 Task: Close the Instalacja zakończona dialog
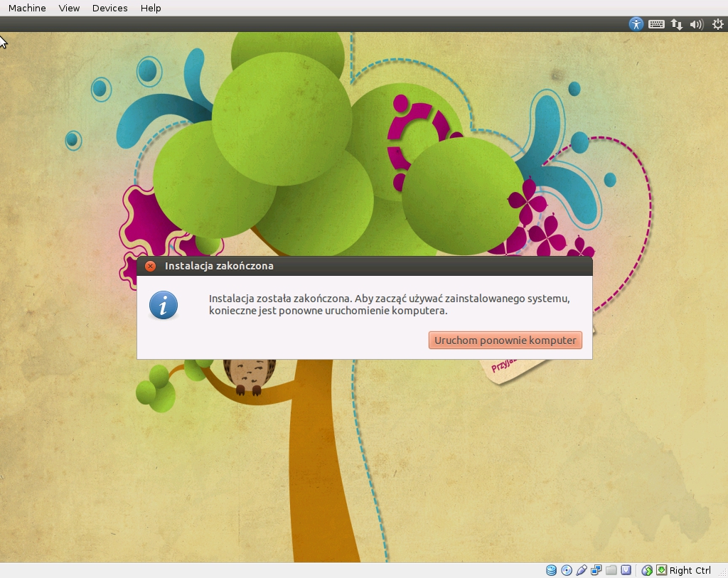(x=150, y=266)
